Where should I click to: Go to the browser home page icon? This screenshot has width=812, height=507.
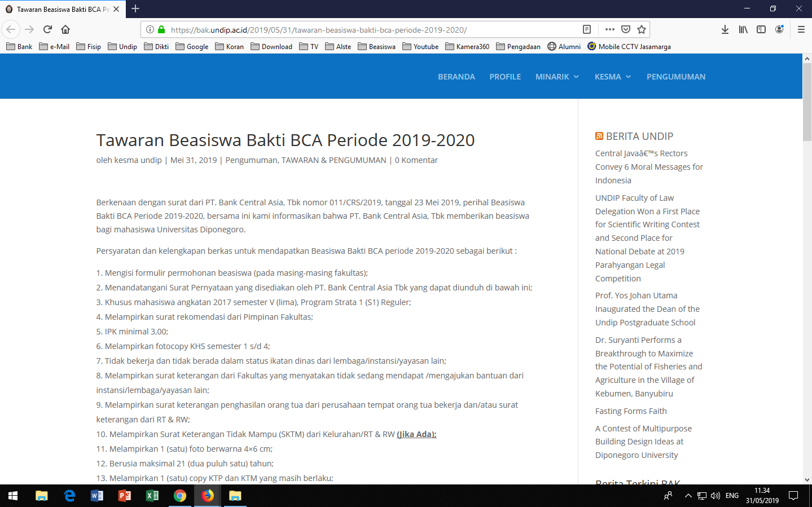(x=65, y=29)
